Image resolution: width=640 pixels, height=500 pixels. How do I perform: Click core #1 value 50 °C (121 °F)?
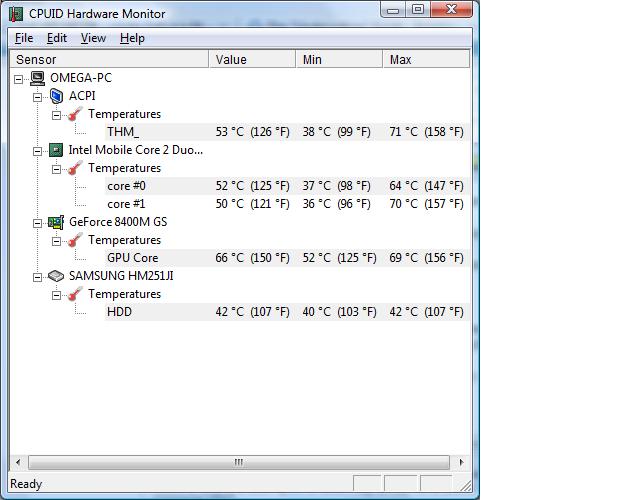click(253, 204)
